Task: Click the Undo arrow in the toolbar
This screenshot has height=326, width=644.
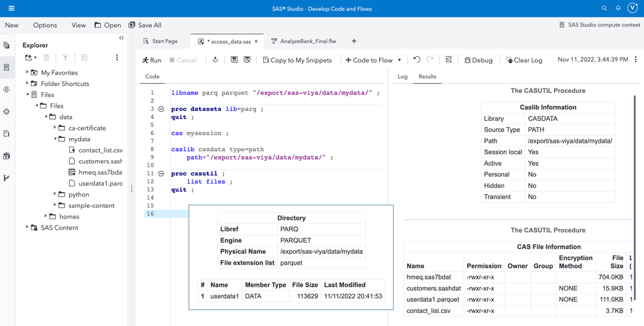Action: click(417, 60)
